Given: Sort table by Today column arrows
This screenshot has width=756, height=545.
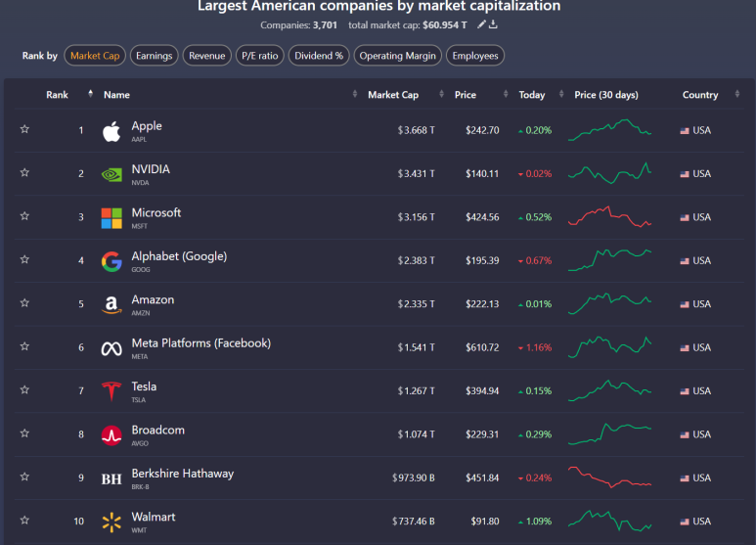Looking at the screenshot, I should coord(561,94).
